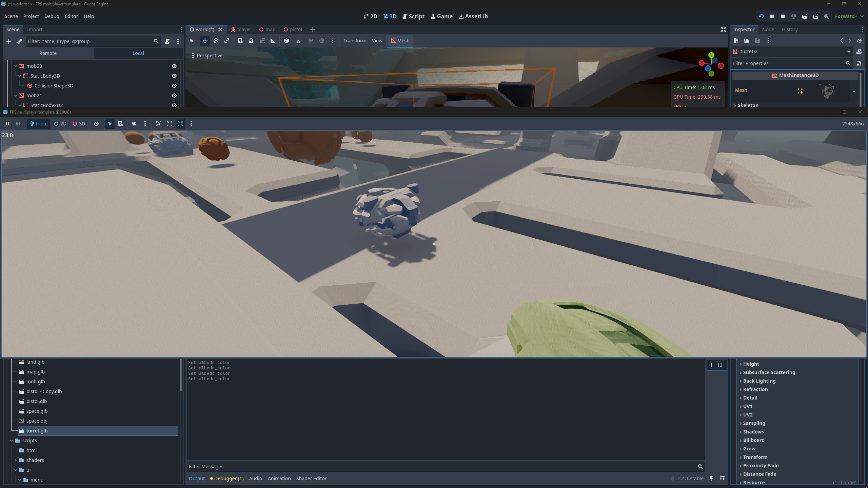
Task: Attach a script using the scene dock script icon
Action: tap(167, 41)
